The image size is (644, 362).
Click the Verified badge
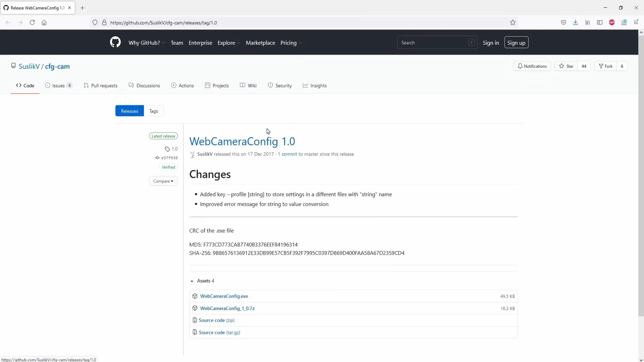[x=168, y=167]
